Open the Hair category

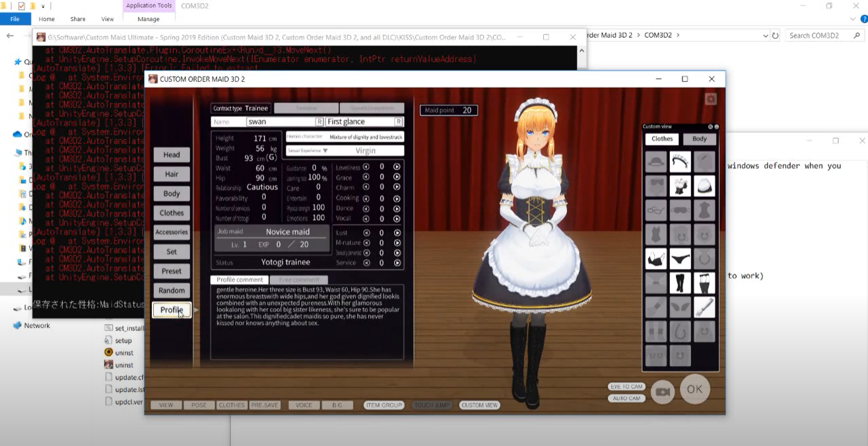tap(172, 174)
